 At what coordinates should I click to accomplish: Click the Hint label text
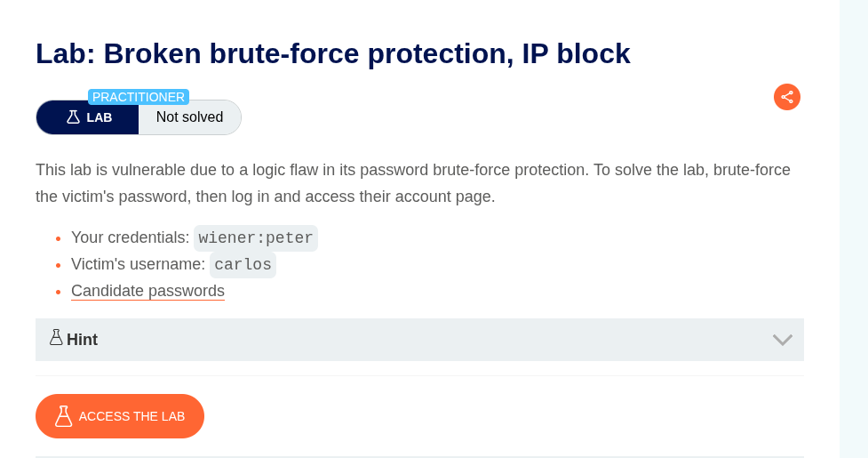[x=82, y=340]
